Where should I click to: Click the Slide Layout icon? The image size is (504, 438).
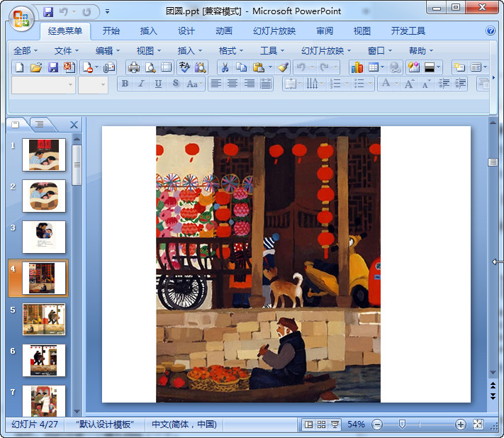click(x=476, y=67)
